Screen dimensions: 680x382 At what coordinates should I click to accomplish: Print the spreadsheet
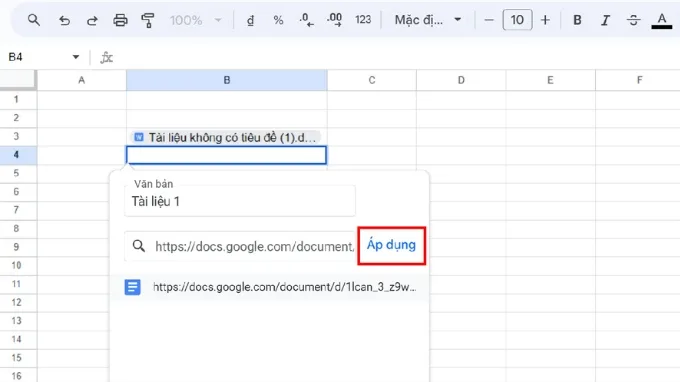click(120, 20)
